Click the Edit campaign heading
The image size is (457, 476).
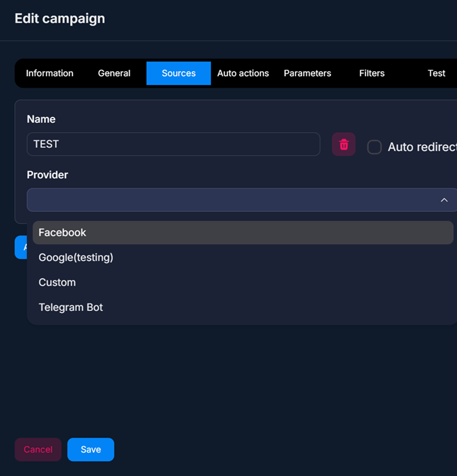60,19
